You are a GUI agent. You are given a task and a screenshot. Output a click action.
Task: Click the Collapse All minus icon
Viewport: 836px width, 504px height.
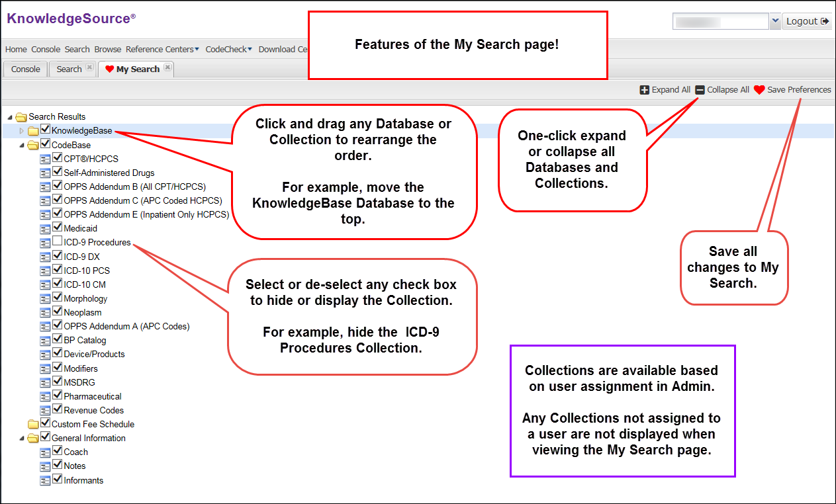pyautogui.click(x=700, y=90)
